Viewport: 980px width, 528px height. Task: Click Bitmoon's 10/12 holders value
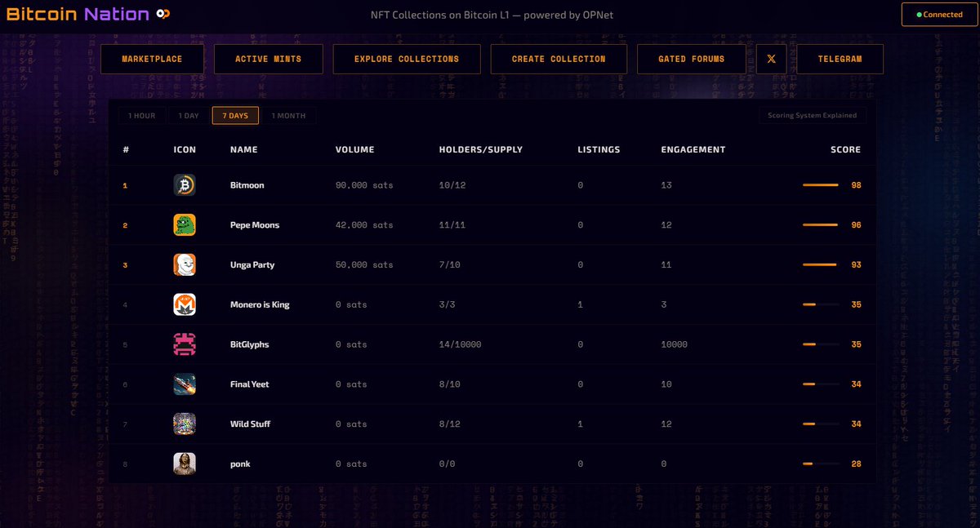click(452, 185)
